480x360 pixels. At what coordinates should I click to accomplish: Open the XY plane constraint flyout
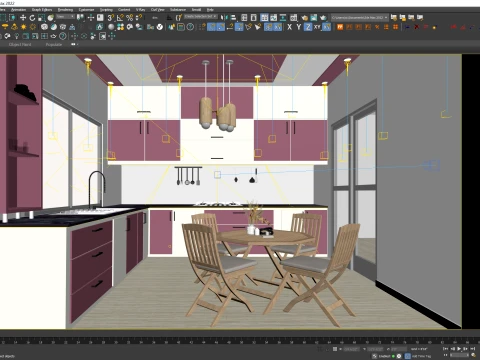click(x=318, y=27)
